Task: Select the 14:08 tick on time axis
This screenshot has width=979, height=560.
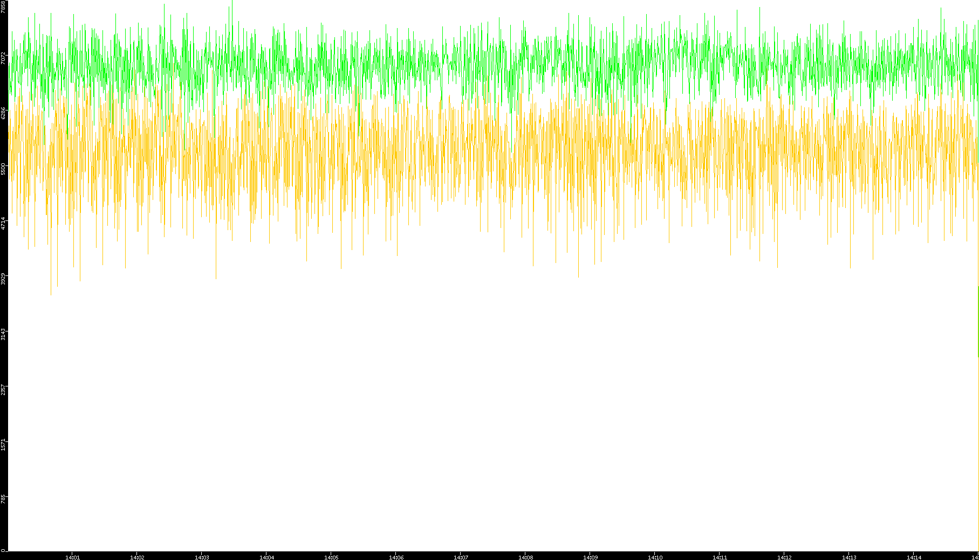Action: (525, 557)
